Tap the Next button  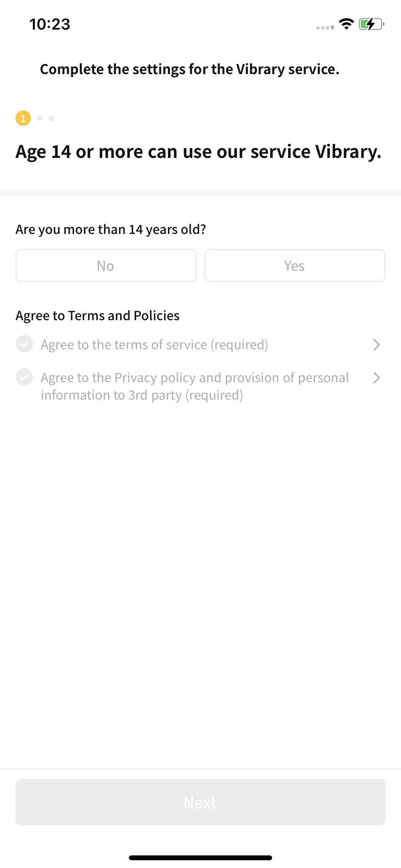click(200, 802)
